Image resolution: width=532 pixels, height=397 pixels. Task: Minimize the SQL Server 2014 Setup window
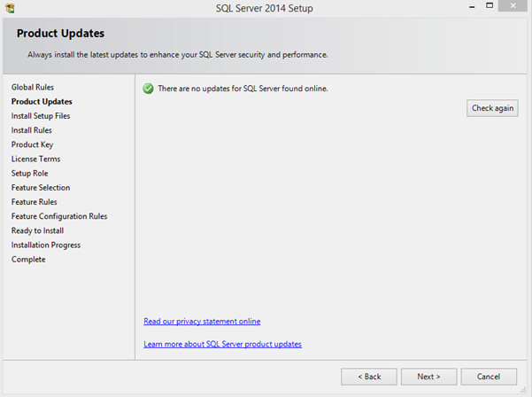tap(472, 6)
